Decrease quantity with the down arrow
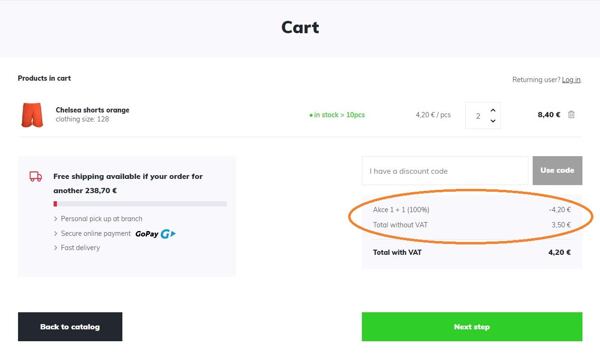This screenshot has width=600, height=364. click(x=493, y=121)
